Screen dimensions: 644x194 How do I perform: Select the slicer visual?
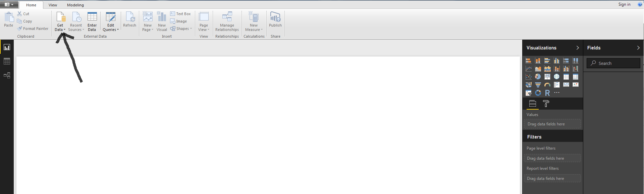click(529, 93)
